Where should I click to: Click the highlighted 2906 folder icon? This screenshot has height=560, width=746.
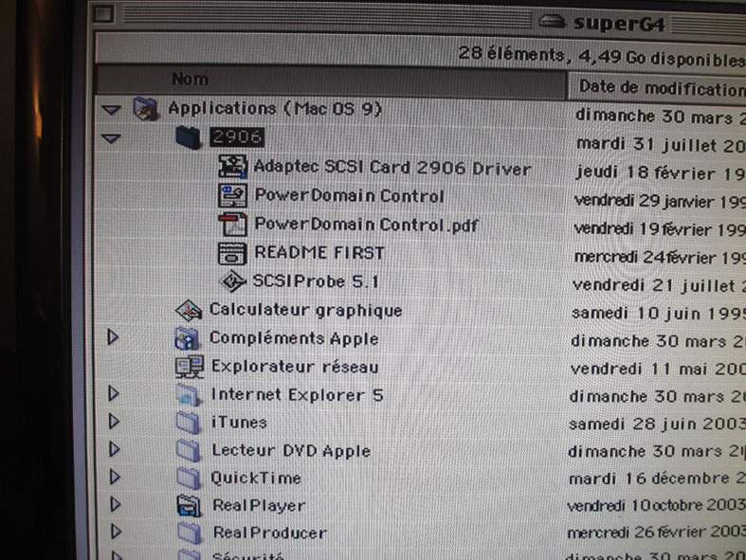tap(190, 137)
